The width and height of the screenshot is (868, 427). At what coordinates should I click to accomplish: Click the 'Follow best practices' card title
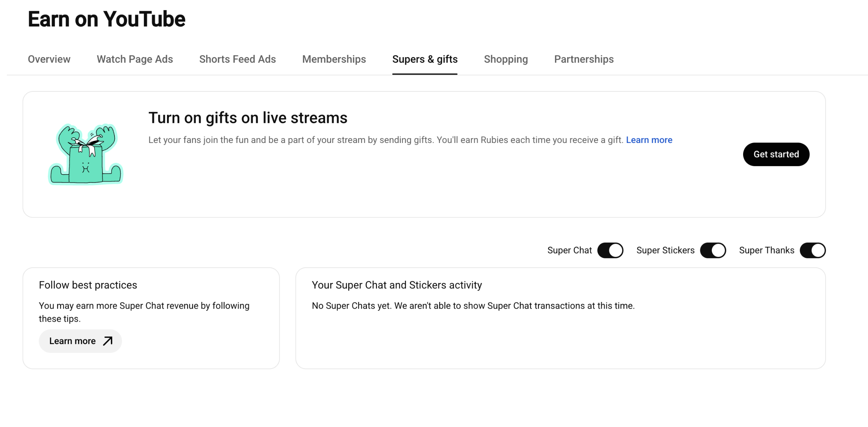point(88,285)
